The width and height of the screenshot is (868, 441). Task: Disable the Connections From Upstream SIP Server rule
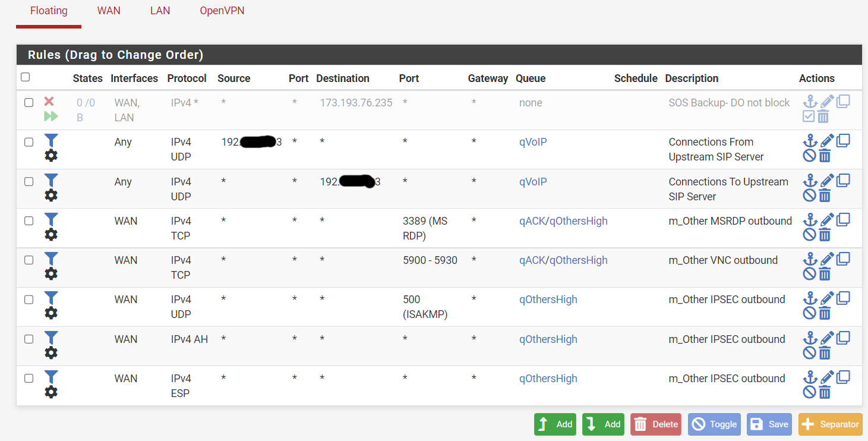[809, 156]
